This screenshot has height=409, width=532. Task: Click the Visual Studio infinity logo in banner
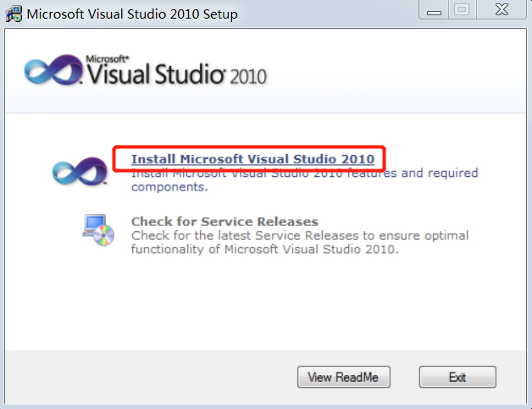pyautogui.click(x=53, y=73)
